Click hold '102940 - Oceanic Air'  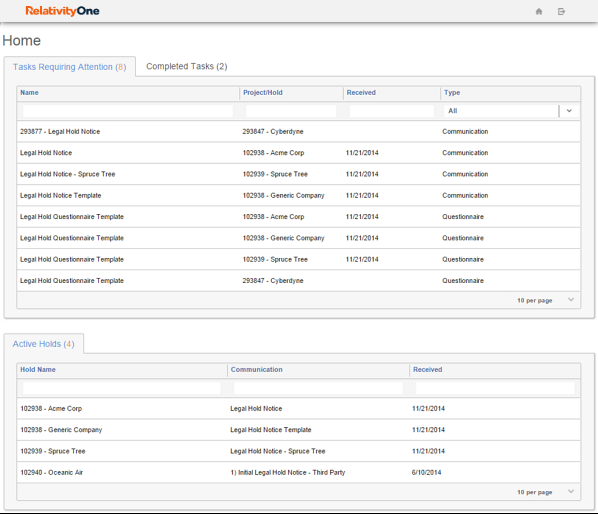point(51,473)
